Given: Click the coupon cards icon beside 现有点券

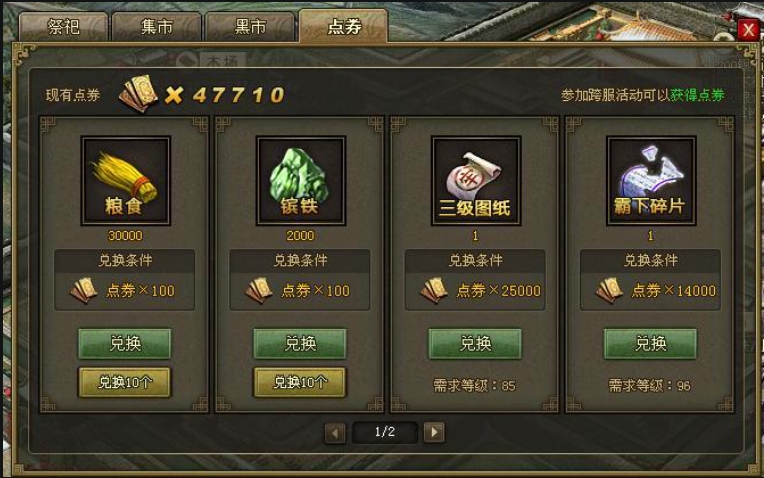Looking at the screenshot, I should tap(138, 94).
